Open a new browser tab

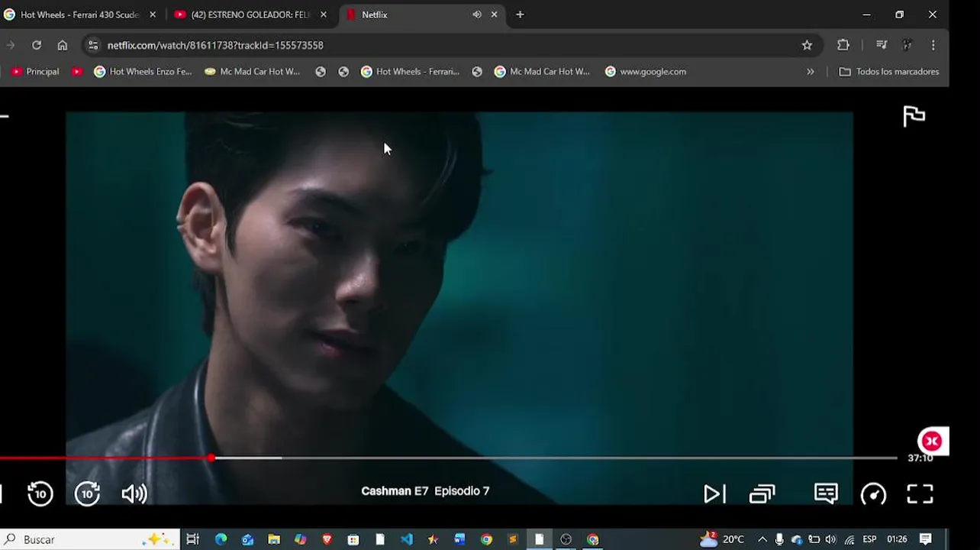(x=520, y=15)
